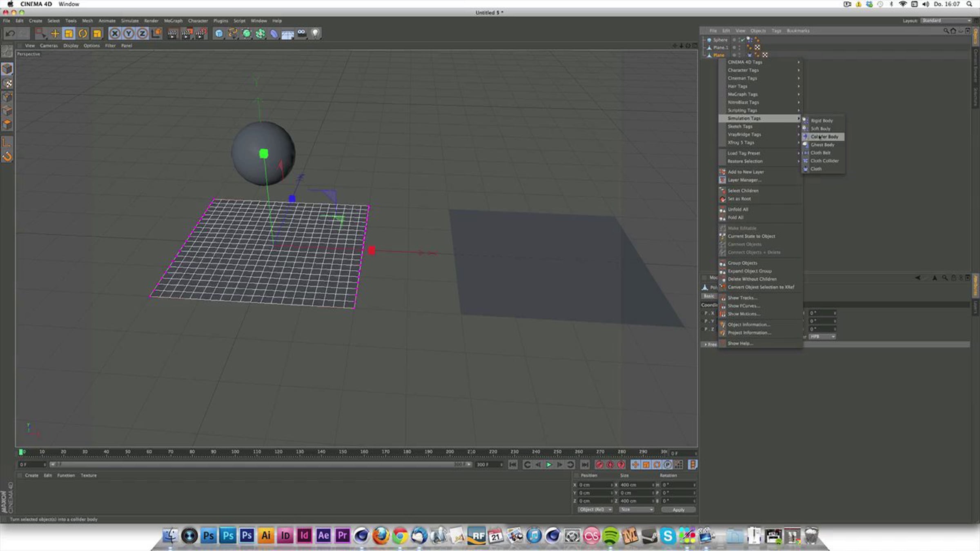Open the MoGraph menu
This screenshot has width=980, height=551.
(x=173, y=21)
